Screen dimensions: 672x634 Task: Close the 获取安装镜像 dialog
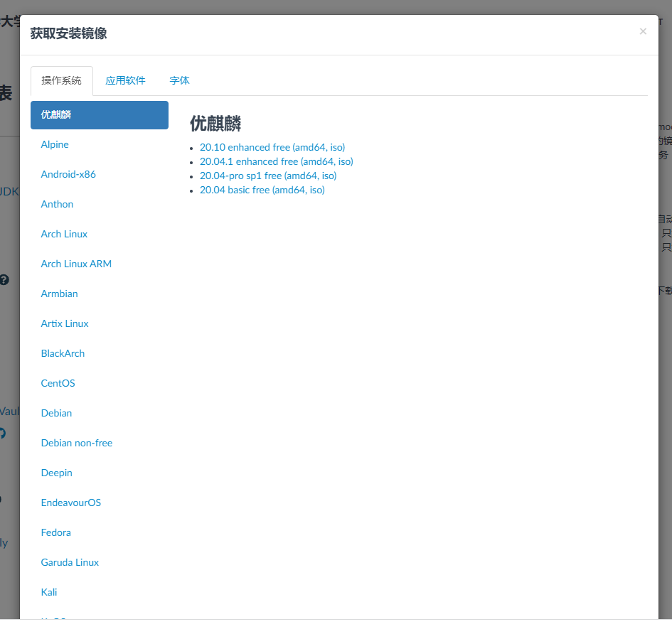click(642, 31)
